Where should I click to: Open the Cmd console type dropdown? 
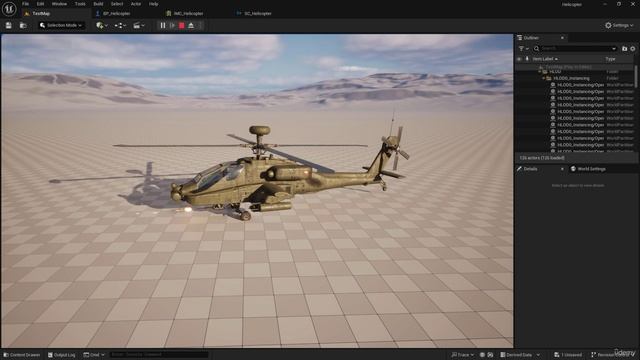(x=94, y=355)
